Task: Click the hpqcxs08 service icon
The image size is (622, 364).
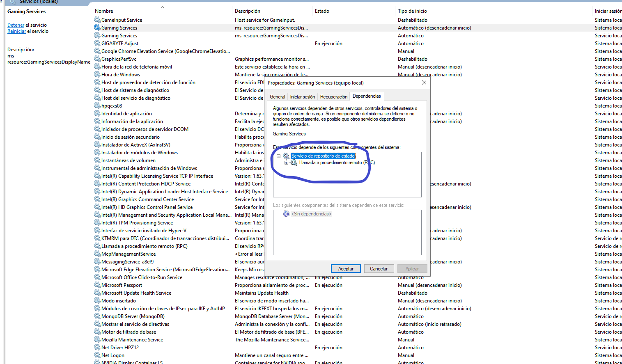Action: click(97, 106)
